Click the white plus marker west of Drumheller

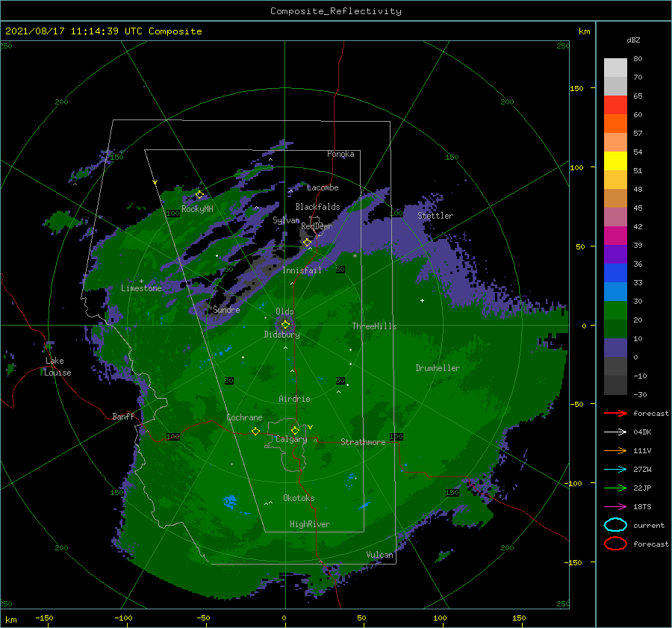[422, 300]
